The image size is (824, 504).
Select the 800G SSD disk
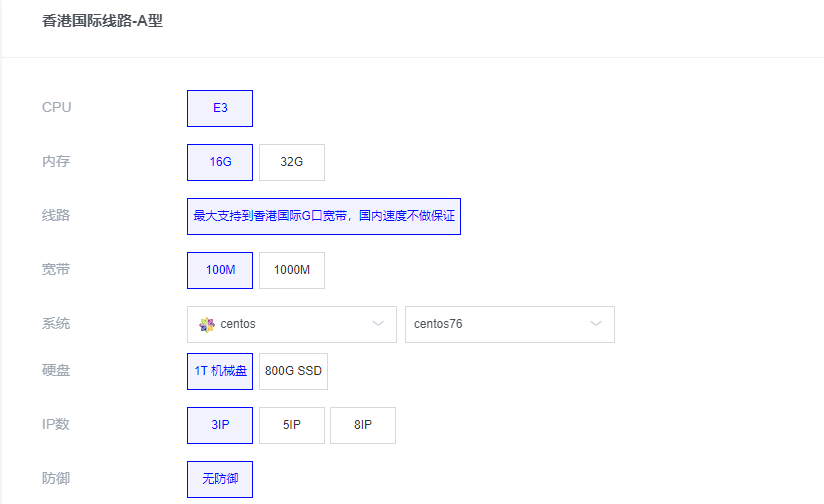[293, 371]
